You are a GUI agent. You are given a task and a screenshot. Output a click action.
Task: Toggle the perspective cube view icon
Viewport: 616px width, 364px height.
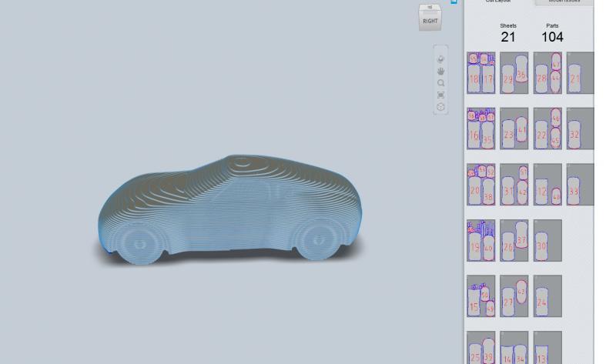440,107
